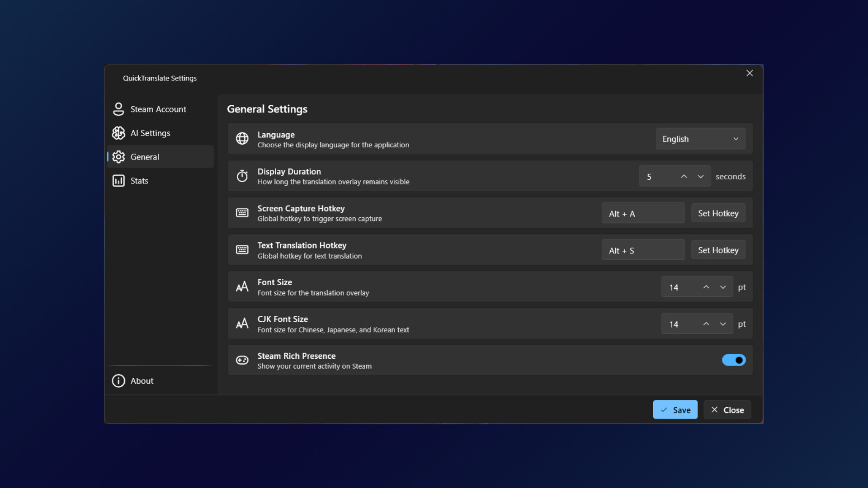The image size is (868, 488).
Task: Click the Steam Account person icon
Action: pyautogui.click(x=118, y=109)
